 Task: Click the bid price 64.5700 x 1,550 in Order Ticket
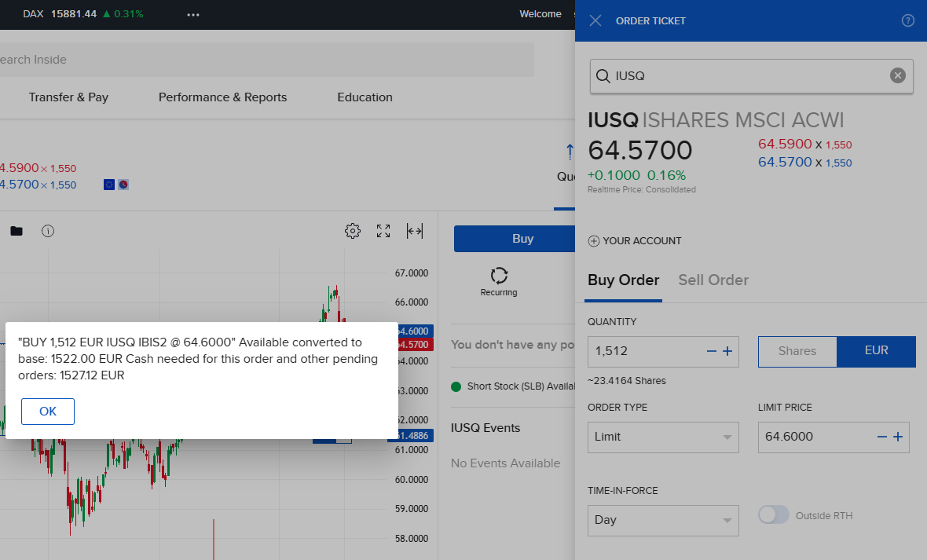point(804,162)
